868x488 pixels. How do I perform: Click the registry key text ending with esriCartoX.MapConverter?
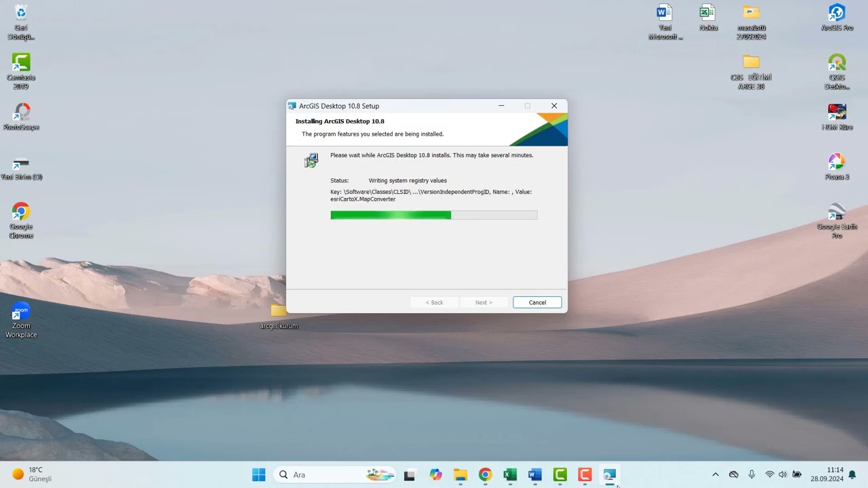(x=431, y=195)
